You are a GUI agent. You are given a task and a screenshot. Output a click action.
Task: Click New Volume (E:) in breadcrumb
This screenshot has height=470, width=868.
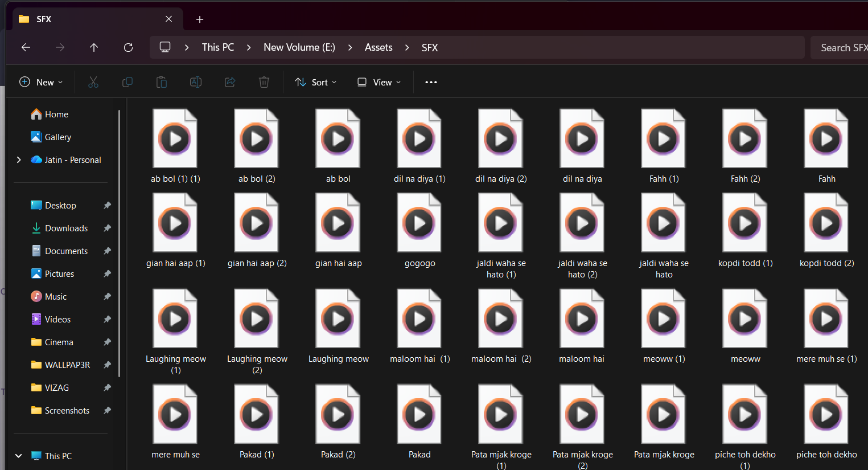point(299,47)
